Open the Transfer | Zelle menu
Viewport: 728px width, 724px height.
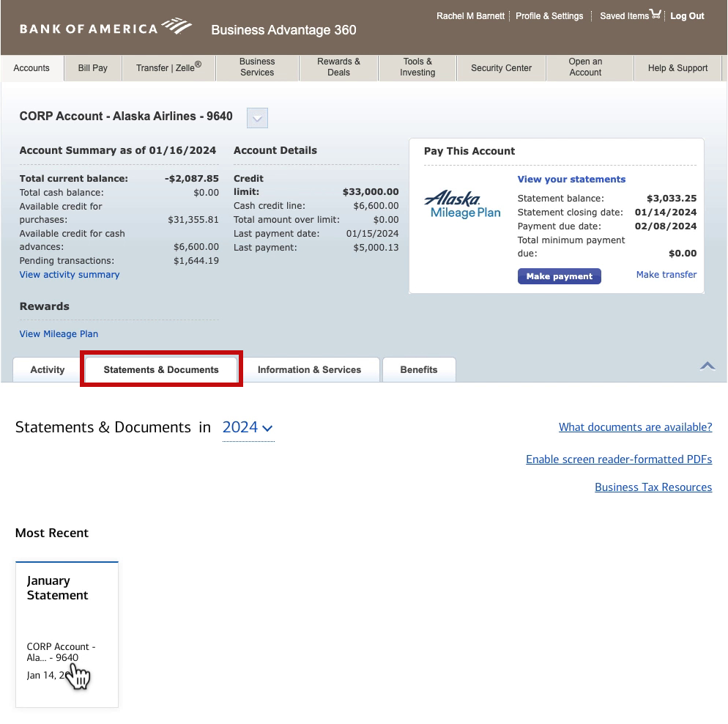click(168, 68)
